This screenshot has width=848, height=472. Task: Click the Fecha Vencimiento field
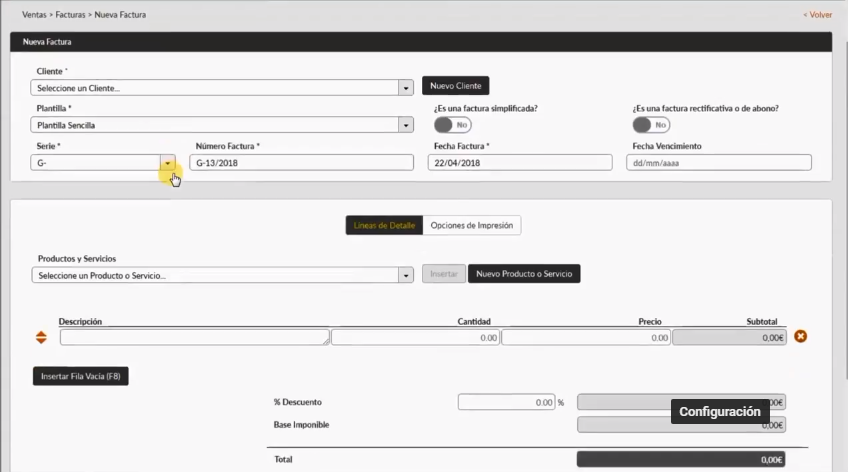click(718, 162)
